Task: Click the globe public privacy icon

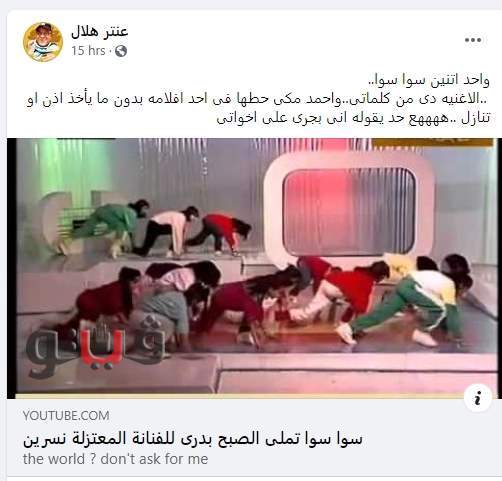Action: [121, 51]
